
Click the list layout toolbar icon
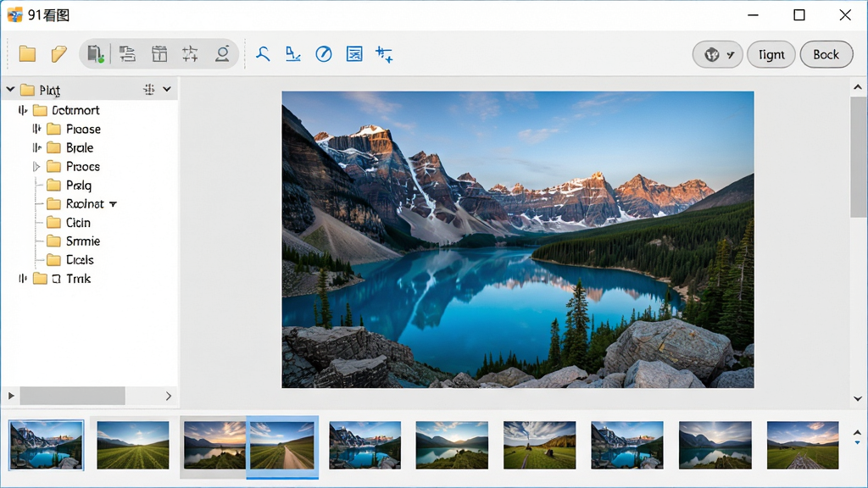pos(127,53)
